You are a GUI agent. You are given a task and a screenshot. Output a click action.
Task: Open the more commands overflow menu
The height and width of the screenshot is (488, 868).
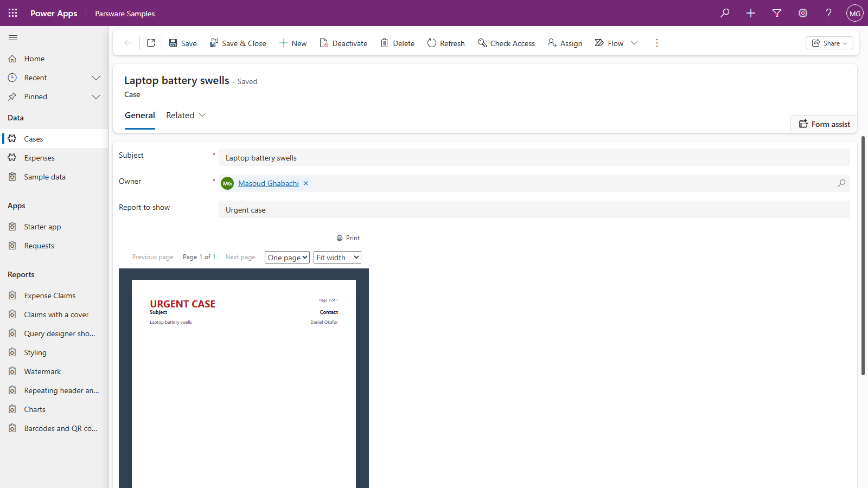[x=657, y=43]
